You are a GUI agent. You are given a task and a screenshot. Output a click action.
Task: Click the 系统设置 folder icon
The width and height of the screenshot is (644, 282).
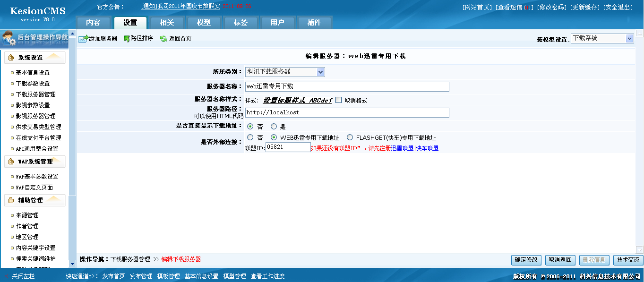10,58
